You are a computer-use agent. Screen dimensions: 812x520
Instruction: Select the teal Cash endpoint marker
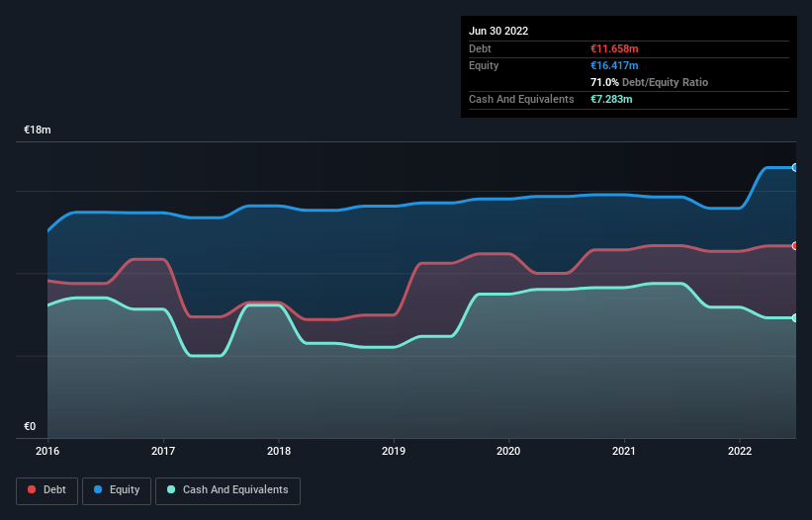point(795,317)
